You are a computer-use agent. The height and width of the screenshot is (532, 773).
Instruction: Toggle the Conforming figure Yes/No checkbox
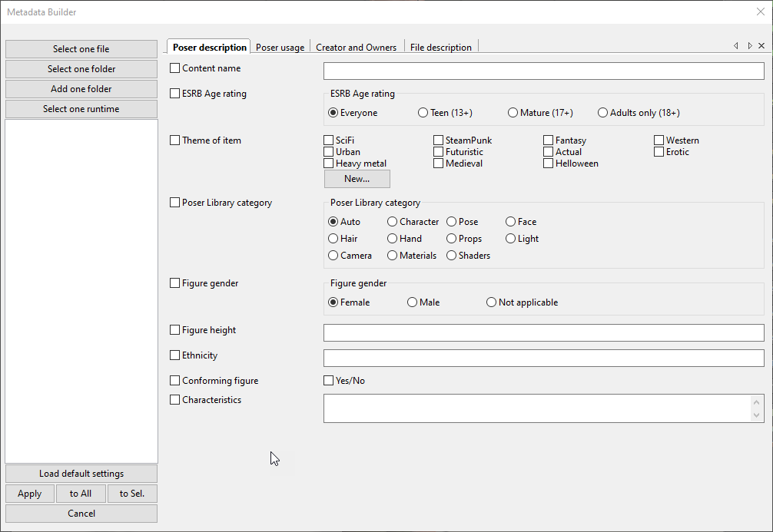tap(329, 381)
